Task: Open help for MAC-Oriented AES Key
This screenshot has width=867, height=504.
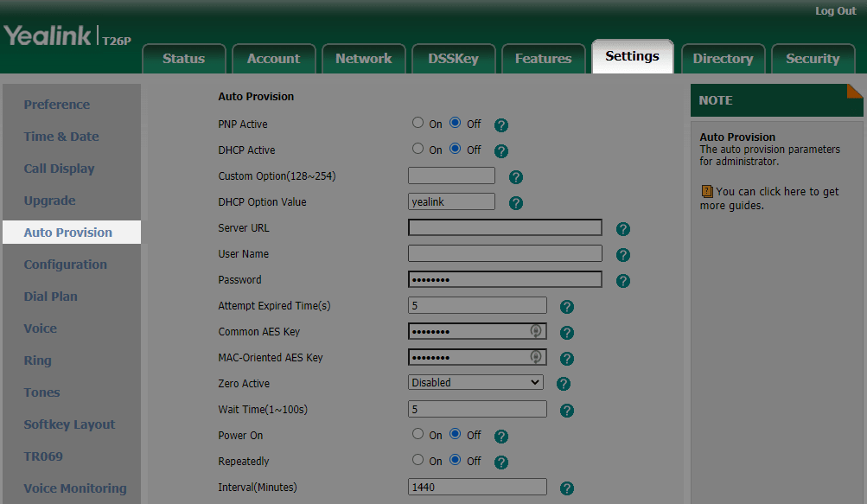Action: click(567, 359)
